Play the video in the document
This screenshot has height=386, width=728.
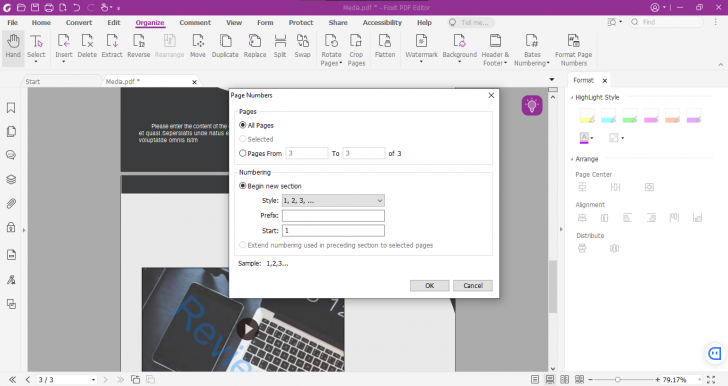tap(248, 329)
